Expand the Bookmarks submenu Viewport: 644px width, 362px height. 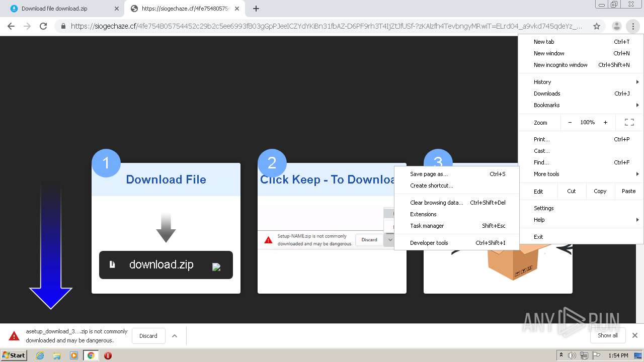(581, 105)
